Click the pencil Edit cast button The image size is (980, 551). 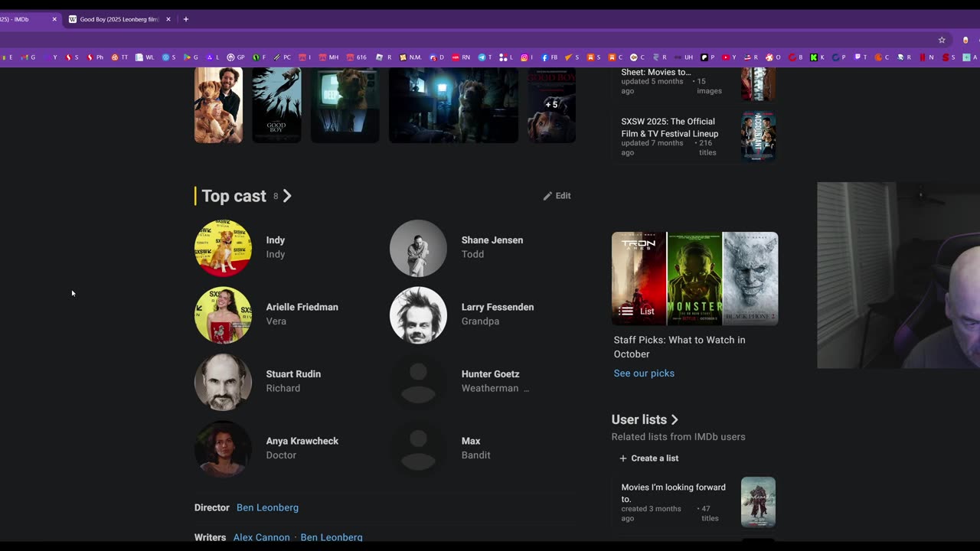click(557, 196)
